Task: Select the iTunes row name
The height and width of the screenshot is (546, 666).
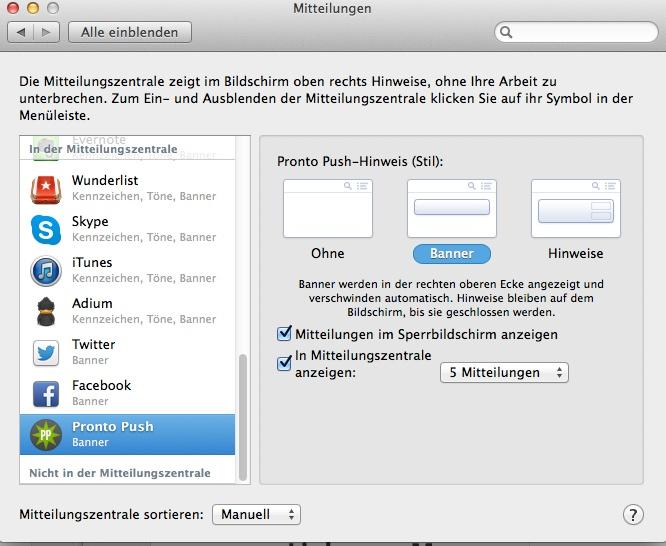Action: point(92,262)
